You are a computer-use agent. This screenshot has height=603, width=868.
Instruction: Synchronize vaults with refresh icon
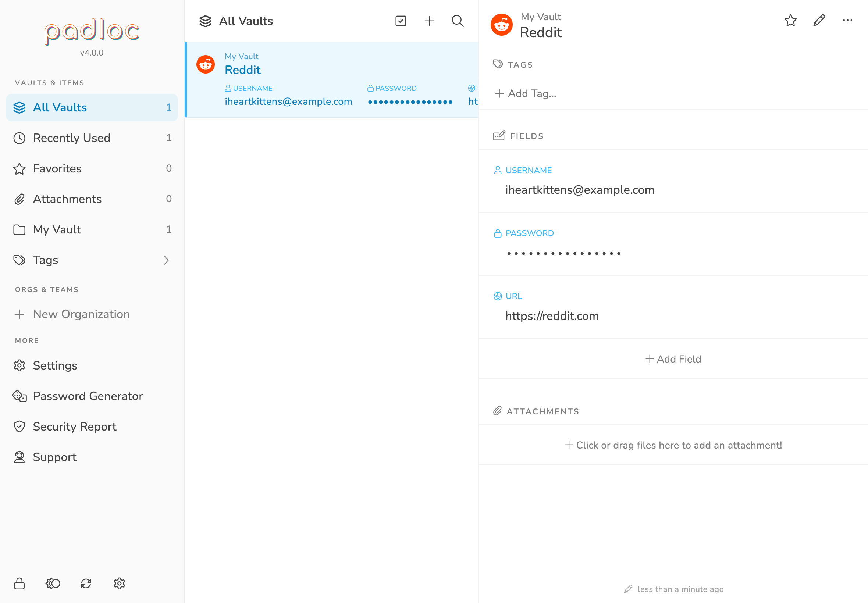pyautogui.click(x=86, y=584)
